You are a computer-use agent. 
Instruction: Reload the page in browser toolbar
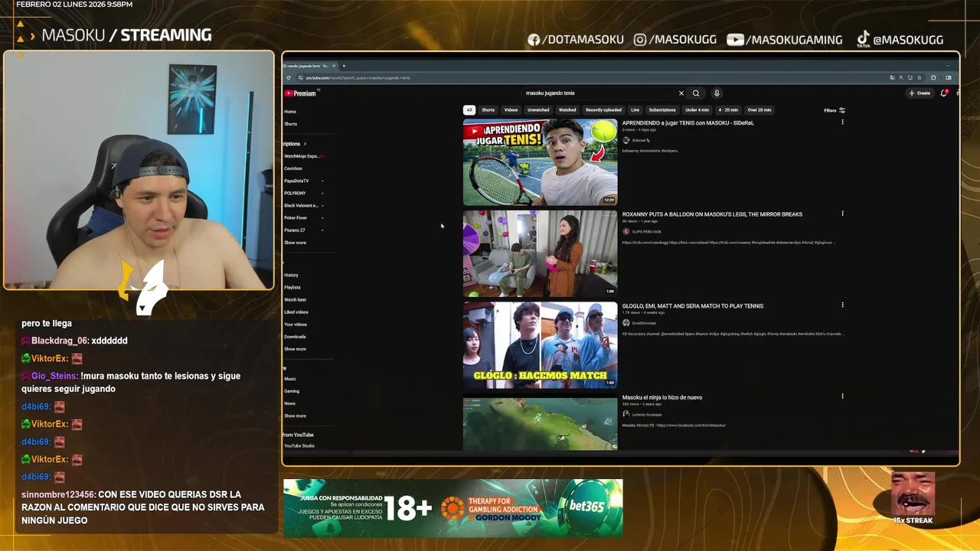pyautogui.click(x=289, y=77)
